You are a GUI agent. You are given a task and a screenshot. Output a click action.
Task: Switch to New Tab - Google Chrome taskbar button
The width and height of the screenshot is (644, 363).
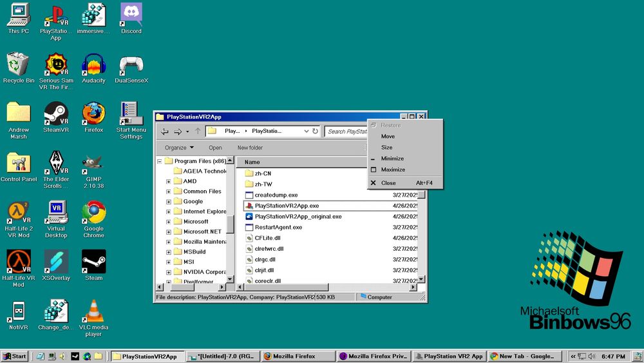tap(524, 356)
